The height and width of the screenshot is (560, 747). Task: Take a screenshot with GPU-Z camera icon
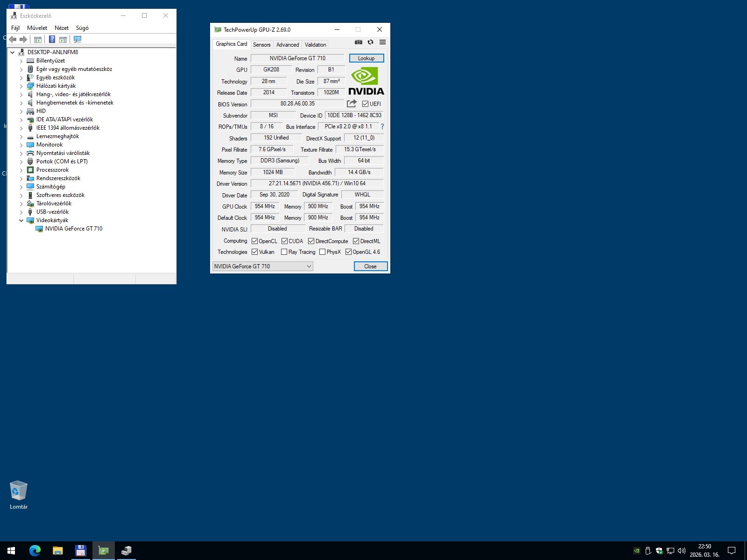coord(359,42)
